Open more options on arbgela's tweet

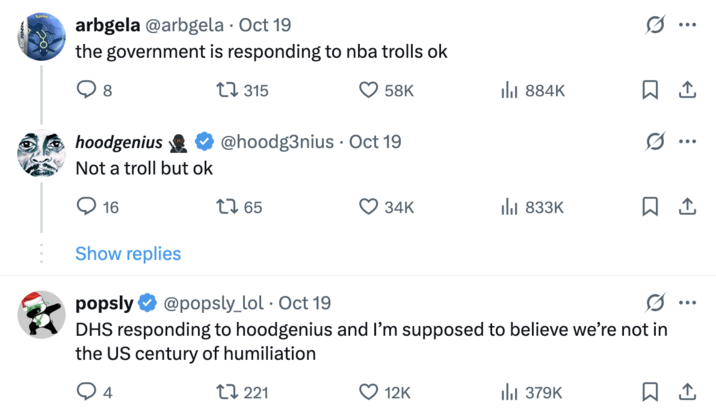tap(687, 25)
